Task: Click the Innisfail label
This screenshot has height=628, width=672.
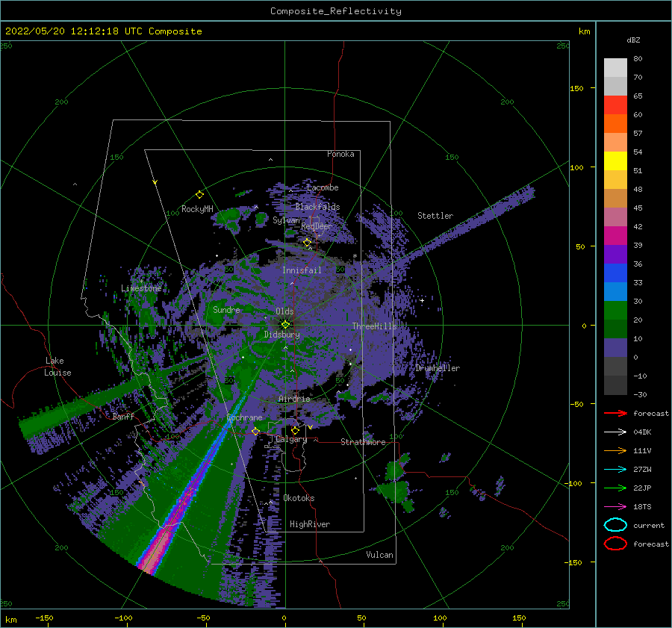Action: pos(302,270)
